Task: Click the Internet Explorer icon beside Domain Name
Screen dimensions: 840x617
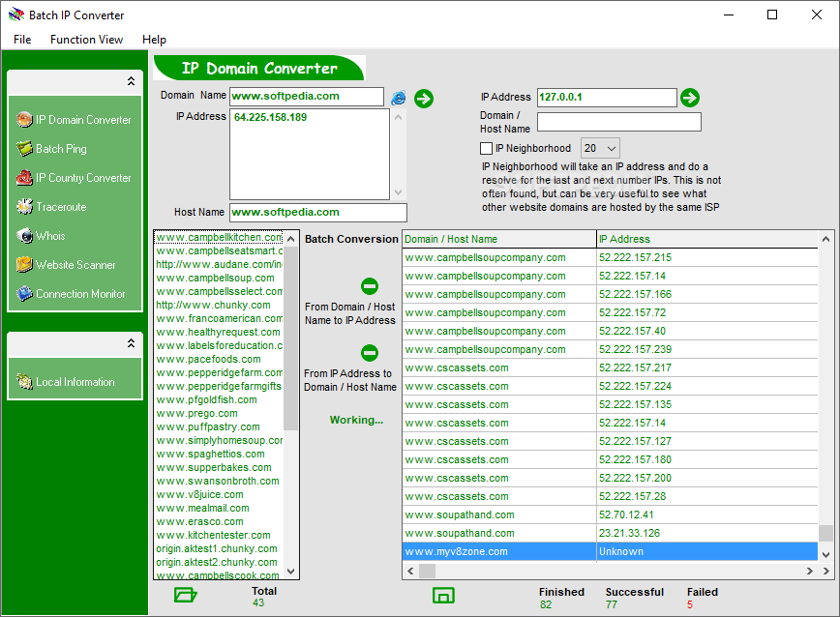Action: 398,98
